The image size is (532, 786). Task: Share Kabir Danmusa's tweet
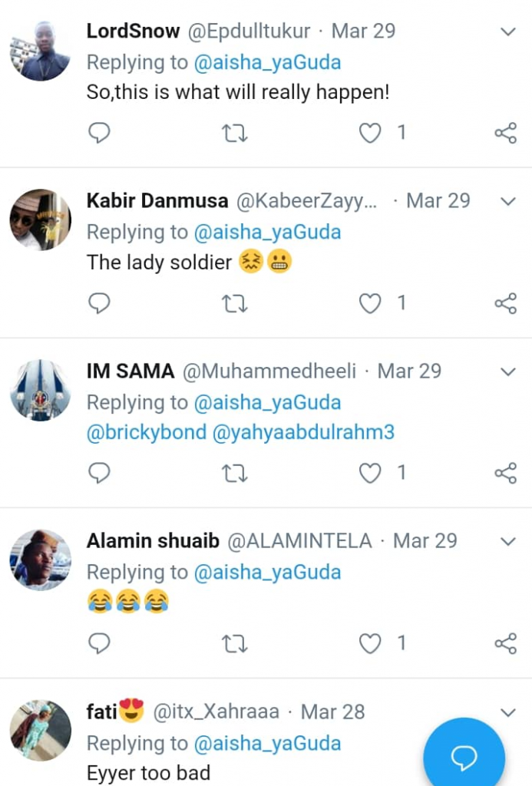pos(505,304)
